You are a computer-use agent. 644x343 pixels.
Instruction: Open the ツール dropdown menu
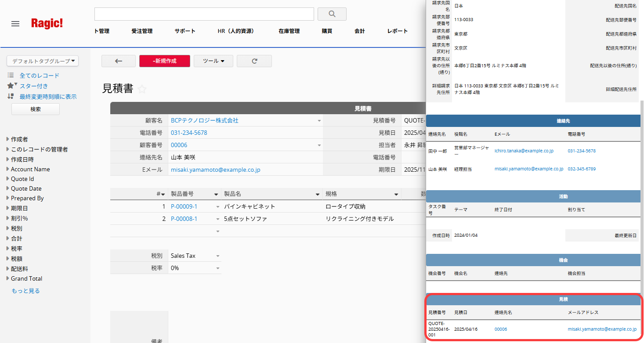pyautogui.click(x=213, y=61)
